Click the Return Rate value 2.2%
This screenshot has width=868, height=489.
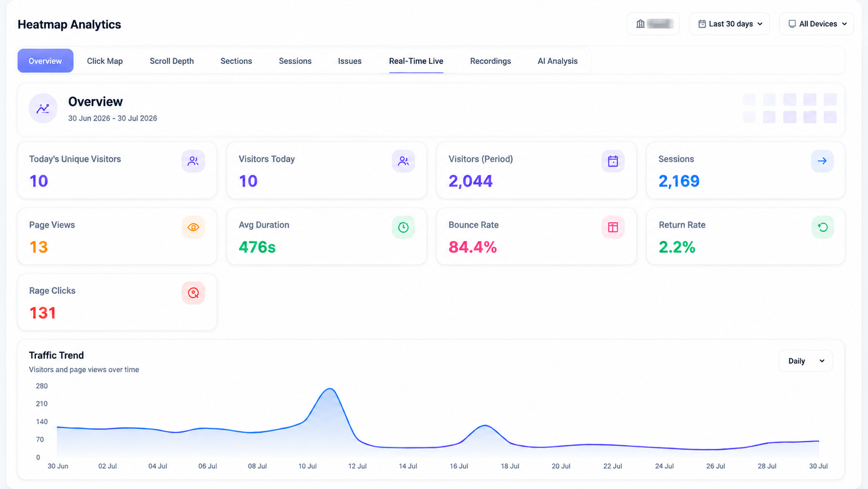(677, 247)
